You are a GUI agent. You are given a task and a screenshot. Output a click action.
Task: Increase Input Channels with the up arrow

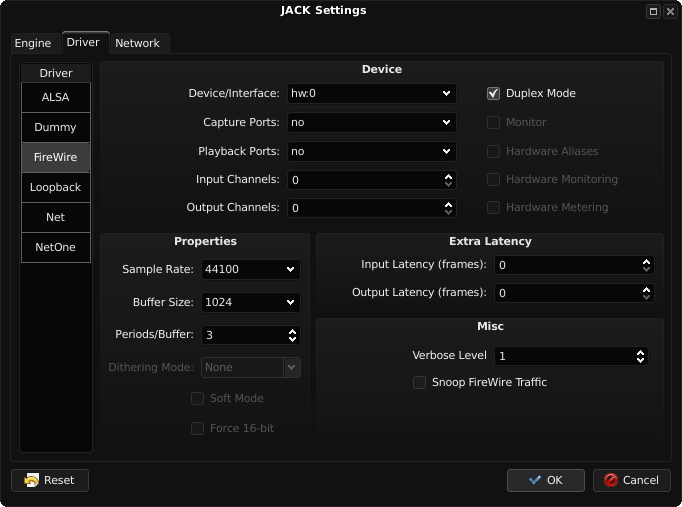click(x=448, y=177)
